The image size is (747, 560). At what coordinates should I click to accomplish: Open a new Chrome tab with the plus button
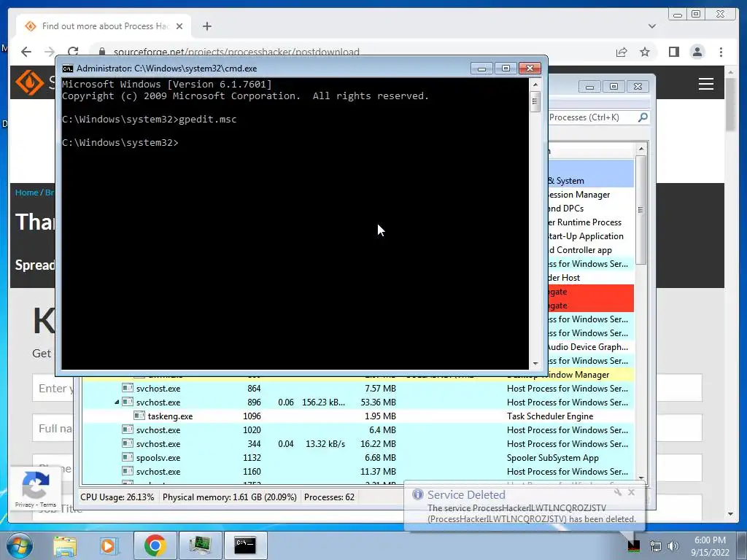(x=206, y=26)
